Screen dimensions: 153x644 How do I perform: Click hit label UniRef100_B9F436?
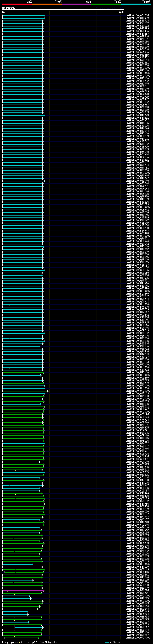tap(137, 31)
